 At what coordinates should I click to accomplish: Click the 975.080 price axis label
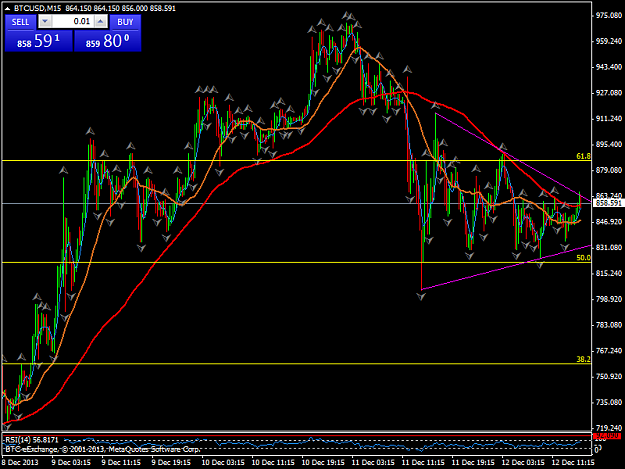click(609, 15)
